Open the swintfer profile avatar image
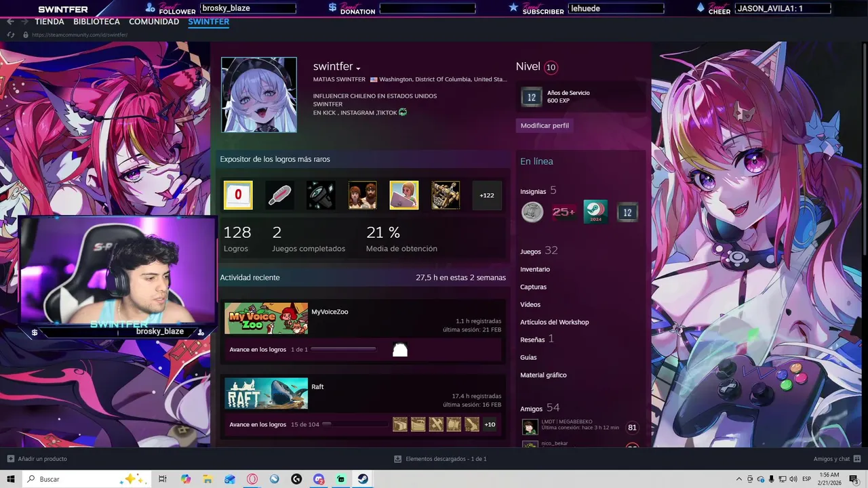The image size is (868, 488). tap(259, 95)
